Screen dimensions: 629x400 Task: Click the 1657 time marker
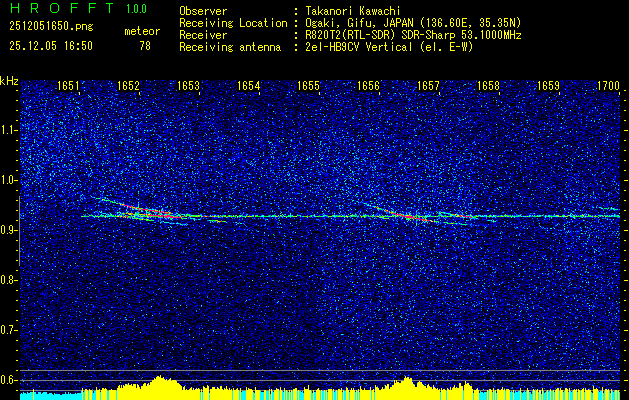point(428,86)
